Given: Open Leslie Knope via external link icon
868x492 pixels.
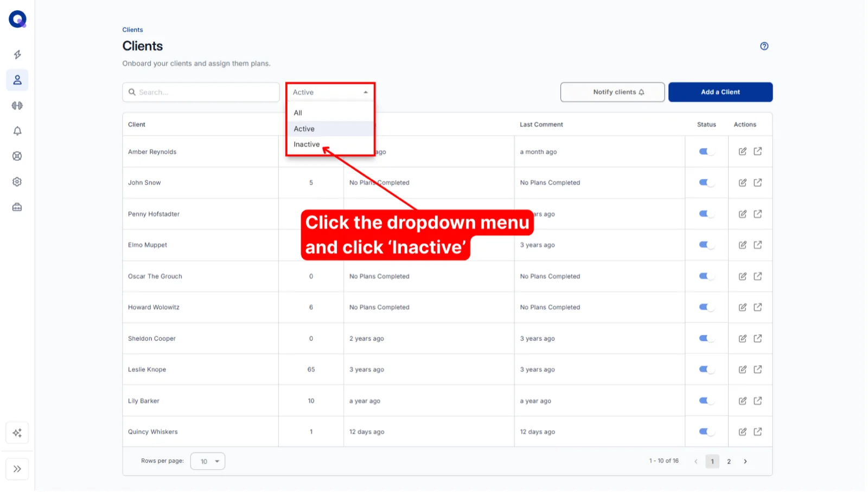Looking at the screenshot, I should coord(757,369).
